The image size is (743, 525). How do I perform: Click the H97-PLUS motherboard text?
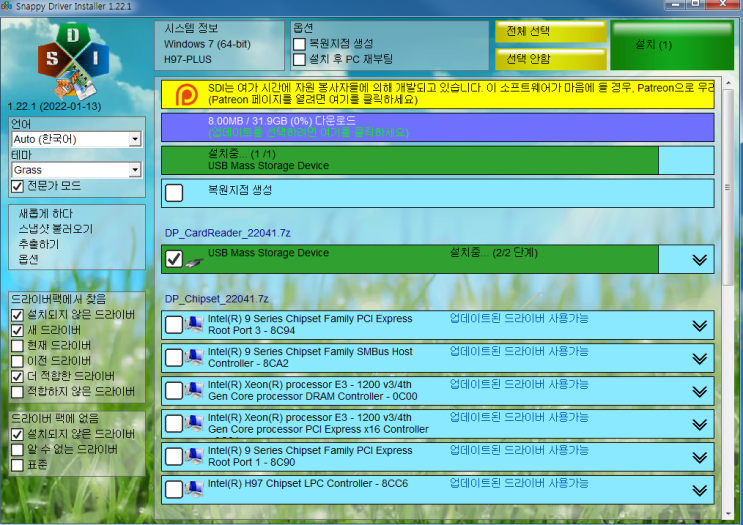(x=188, y=60)
